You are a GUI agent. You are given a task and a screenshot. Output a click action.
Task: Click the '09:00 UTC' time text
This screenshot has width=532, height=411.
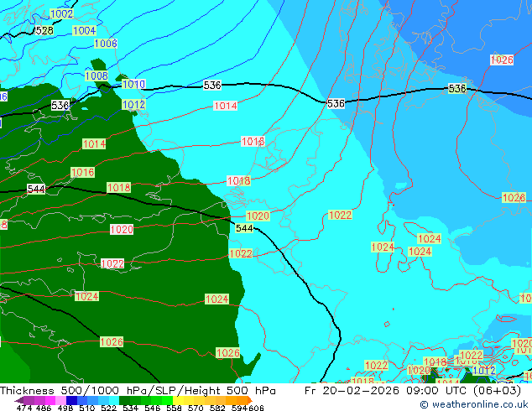click(438, 391)
